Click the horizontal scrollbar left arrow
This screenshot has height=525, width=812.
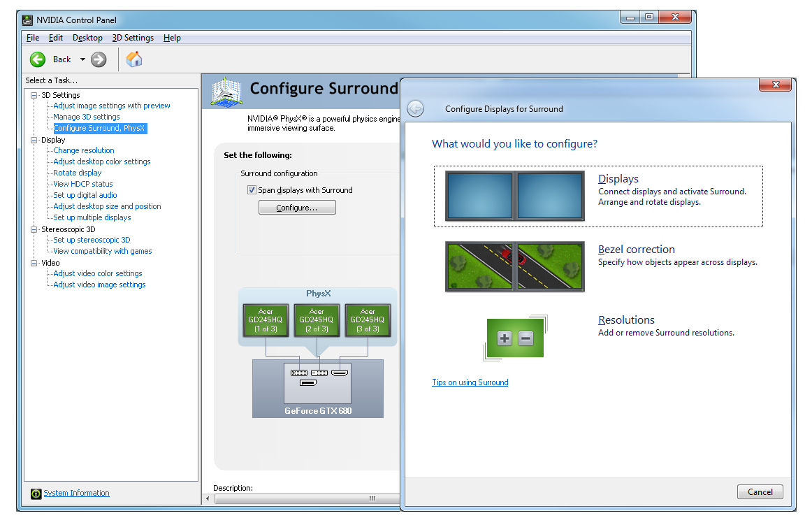coord(208,499)
